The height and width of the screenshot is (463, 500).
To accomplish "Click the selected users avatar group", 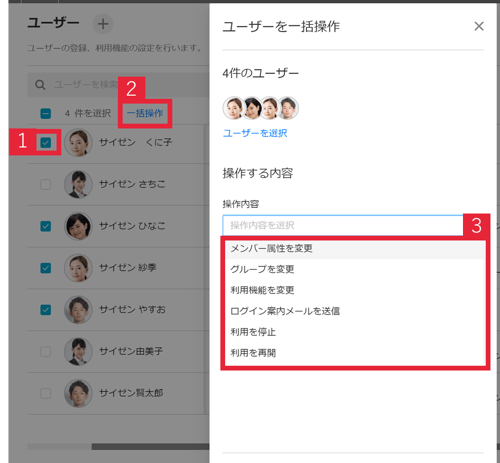I will [x=261, y=108].
